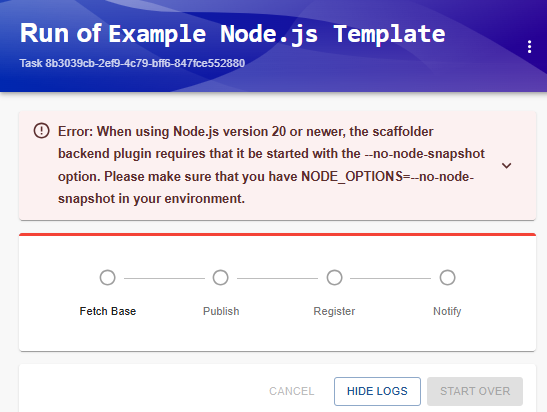Select the Fetch Base step circle

point(107,278)
